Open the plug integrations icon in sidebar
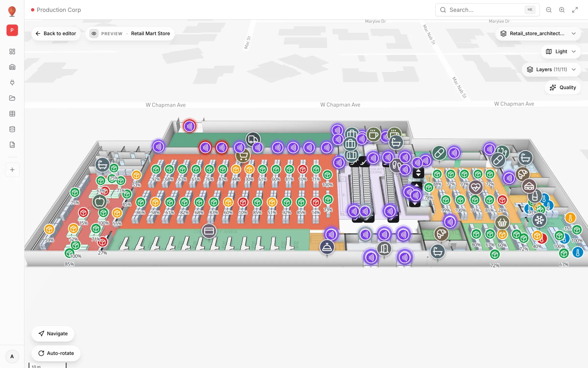This screenshot has width=588, height=368. point(12,82)
